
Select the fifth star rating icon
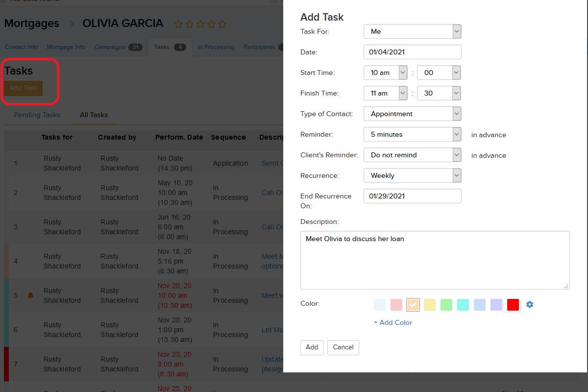coord(222,24)
